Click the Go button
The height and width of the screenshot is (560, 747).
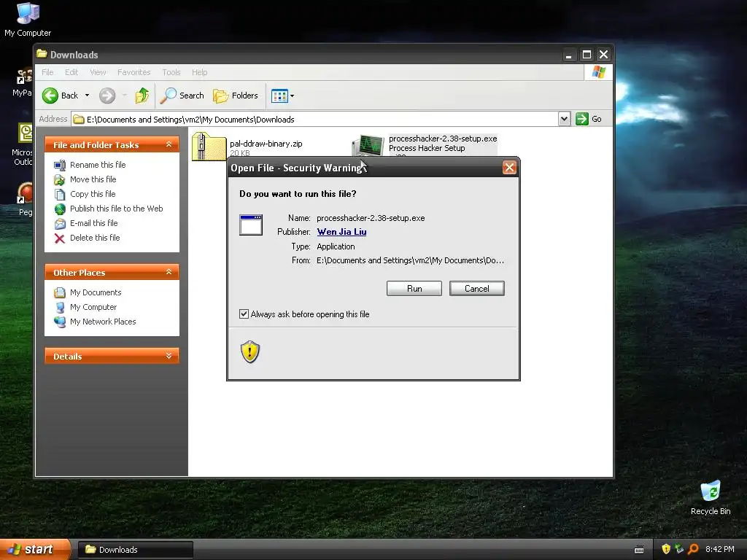pyautogui.click(x=589, y=119)
